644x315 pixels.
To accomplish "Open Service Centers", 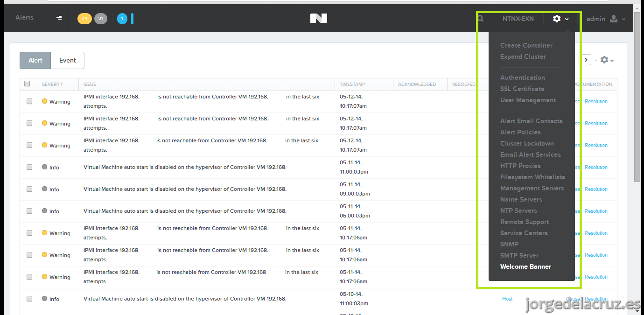I will coord(524,233).
